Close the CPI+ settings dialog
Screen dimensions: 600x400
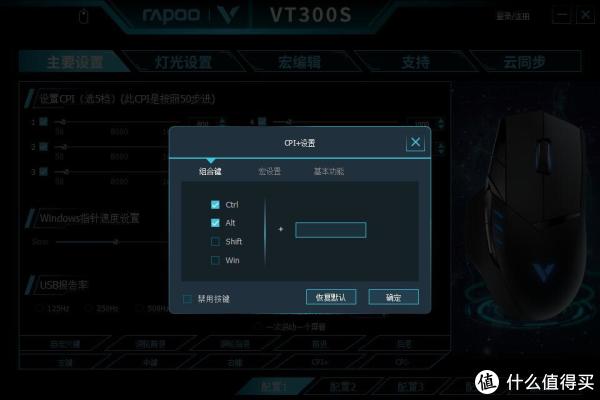415,142
